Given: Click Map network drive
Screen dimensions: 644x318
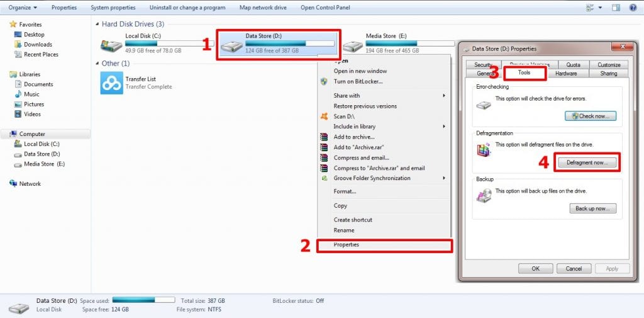Looking at the screenshot, I should [x=264, y=8].
